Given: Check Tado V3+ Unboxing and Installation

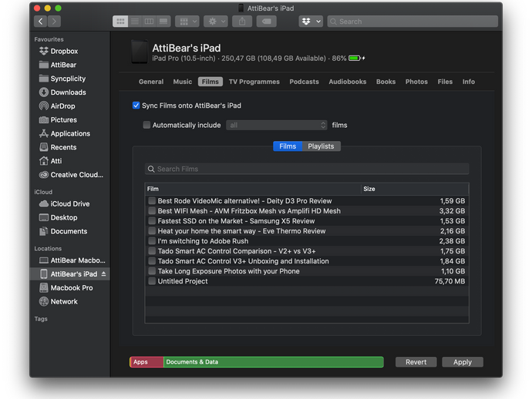Looking at the screenshot, I should pos(152,261).
